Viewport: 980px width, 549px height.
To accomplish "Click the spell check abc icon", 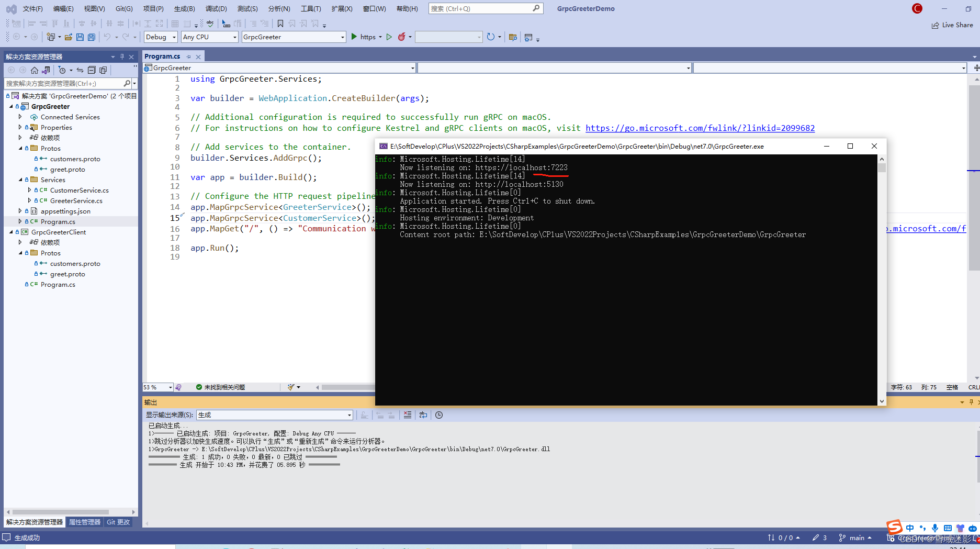I will click(x=210, y=24).
